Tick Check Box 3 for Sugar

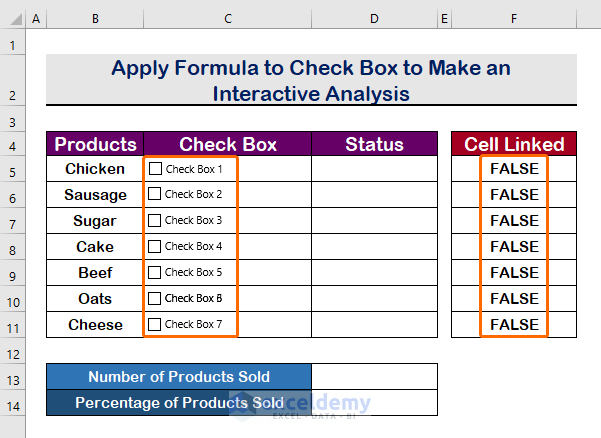(154, 220)
